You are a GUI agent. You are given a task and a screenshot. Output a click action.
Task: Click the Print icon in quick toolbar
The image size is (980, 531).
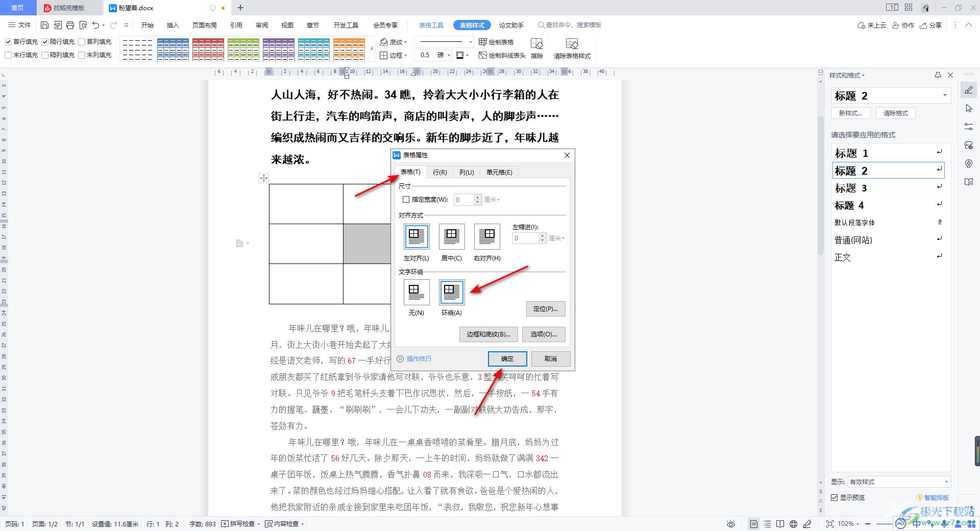tap(70, 25)
